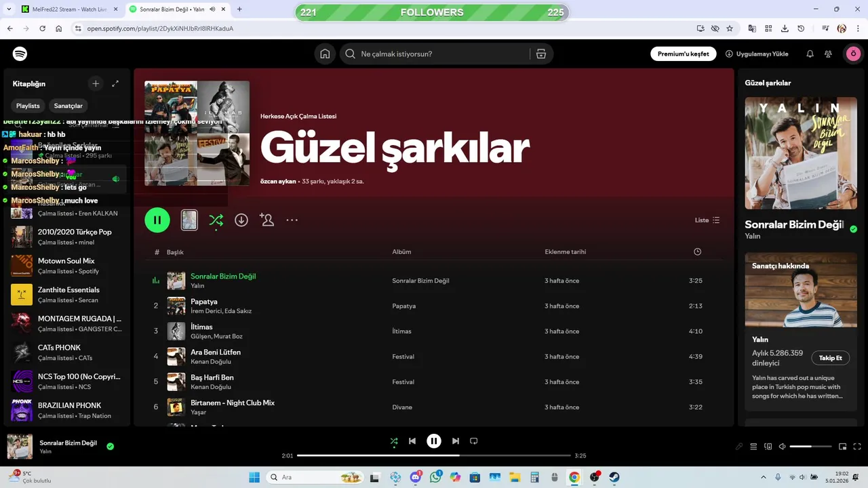Open the now-playing preview thumbnail beside play
868x488 pixels.
point(189,220)
